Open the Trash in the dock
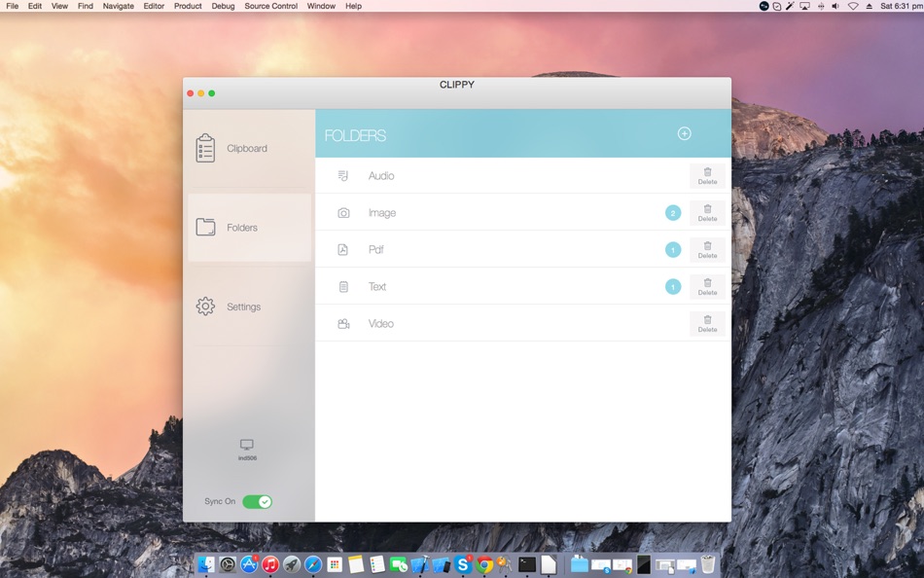This screenshot has width=924, height=578. click(708, 564)
